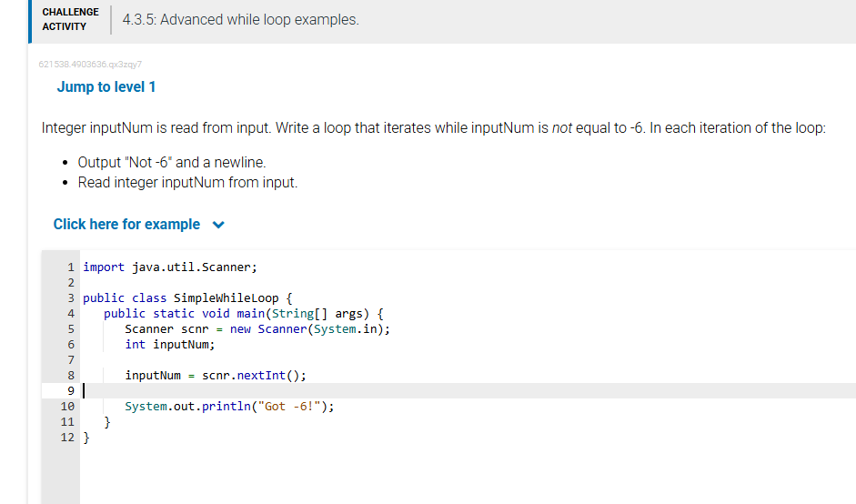This screenshot has width=856, height=504.
Task: Click the closing brace on line 11
Action: (107, 421)
